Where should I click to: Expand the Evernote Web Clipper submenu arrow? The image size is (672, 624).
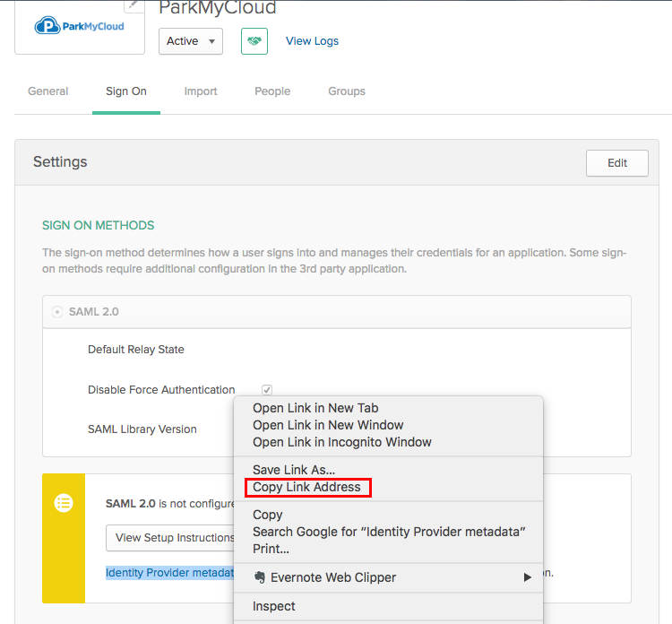click(527, 577)
